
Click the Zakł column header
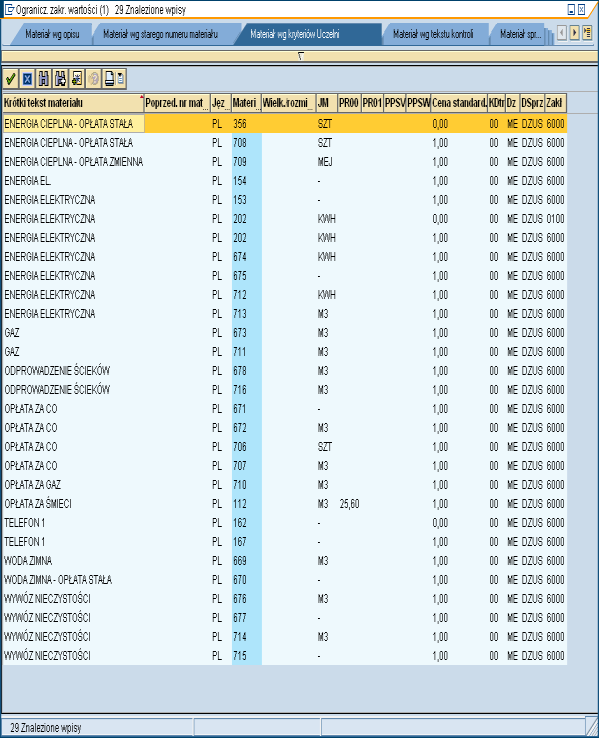556,103
